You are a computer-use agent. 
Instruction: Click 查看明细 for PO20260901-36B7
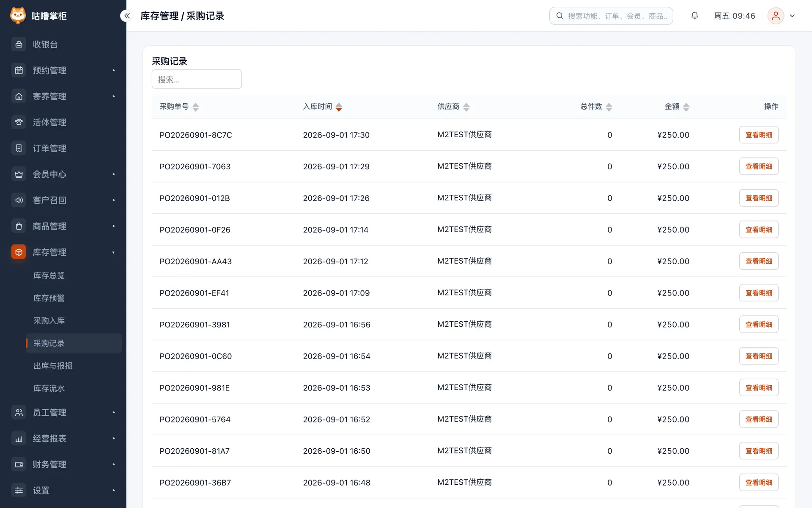pos(759,483)
